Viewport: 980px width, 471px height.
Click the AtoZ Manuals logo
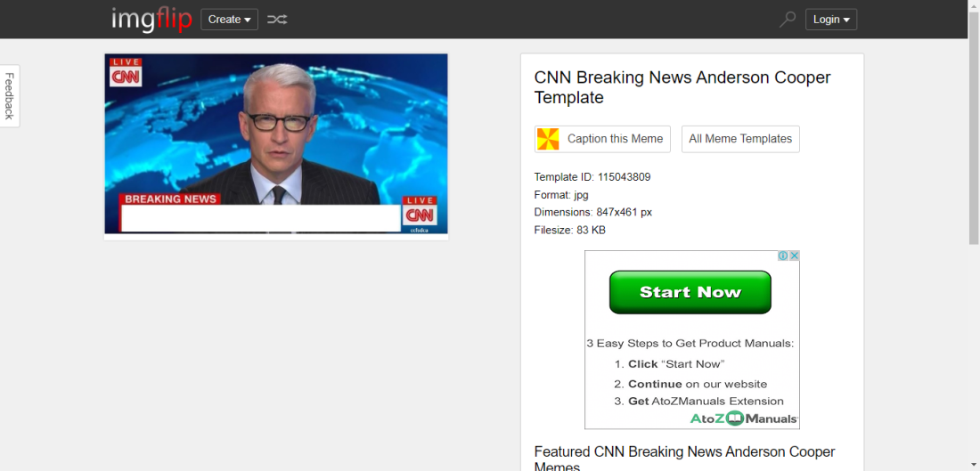point(744,418)
